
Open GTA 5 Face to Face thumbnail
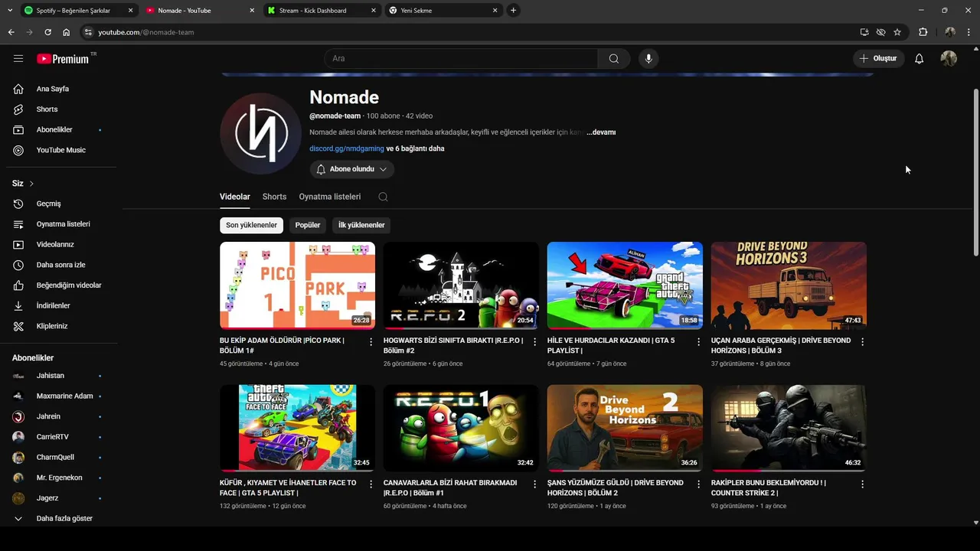pyautogui.click(x=297, y=428)
